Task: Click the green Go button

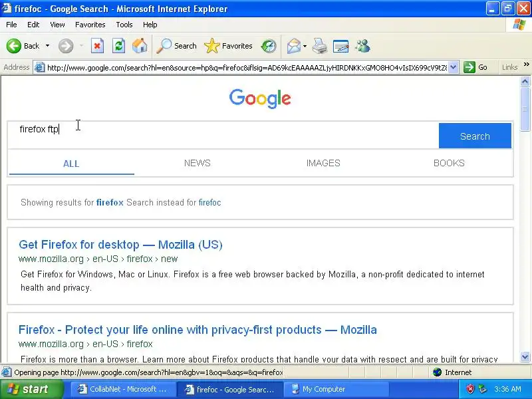Action: [x=475, y=67]
